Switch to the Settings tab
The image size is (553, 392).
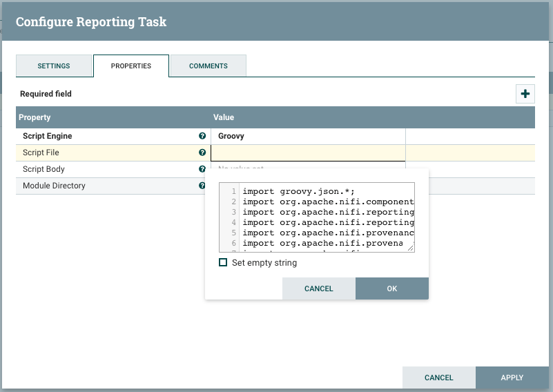54,66
